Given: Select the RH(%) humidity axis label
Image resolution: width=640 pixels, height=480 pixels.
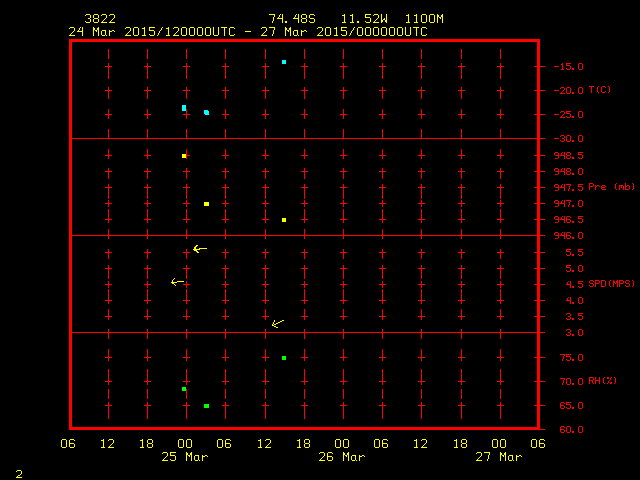Looking at the screenshot, I should (x=603, y=381).
